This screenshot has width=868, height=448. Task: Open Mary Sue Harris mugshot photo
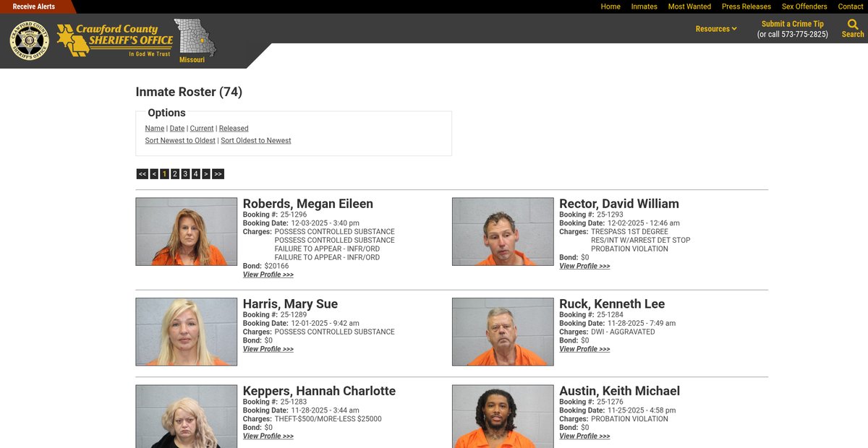pyautogui.click(x=187, y=332)
